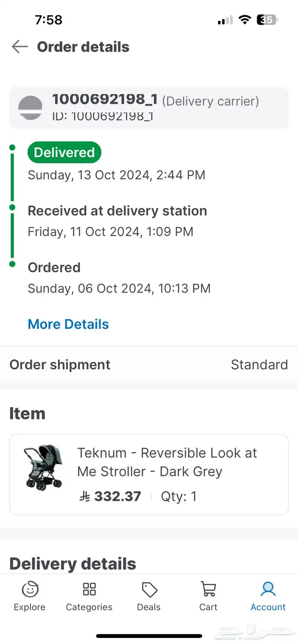This screenshot has height=644, width=298.
Task: Tap the home indicator bar
Action: (149, 636)
